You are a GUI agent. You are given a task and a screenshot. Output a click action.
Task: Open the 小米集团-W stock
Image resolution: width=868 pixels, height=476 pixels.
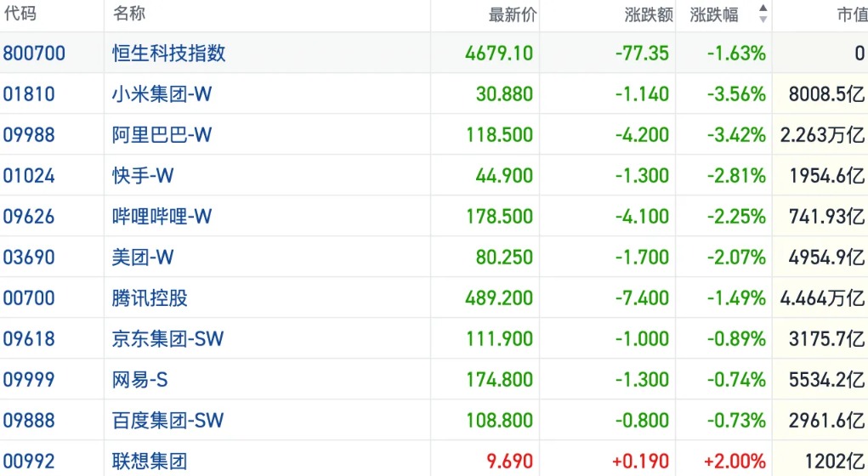(162, 93)
